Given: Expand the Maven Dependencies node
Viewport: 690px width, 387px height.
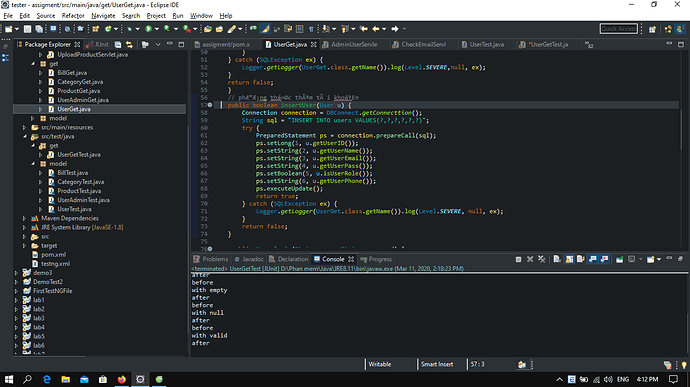Looking at the screenshot, I should pos(25,218).
